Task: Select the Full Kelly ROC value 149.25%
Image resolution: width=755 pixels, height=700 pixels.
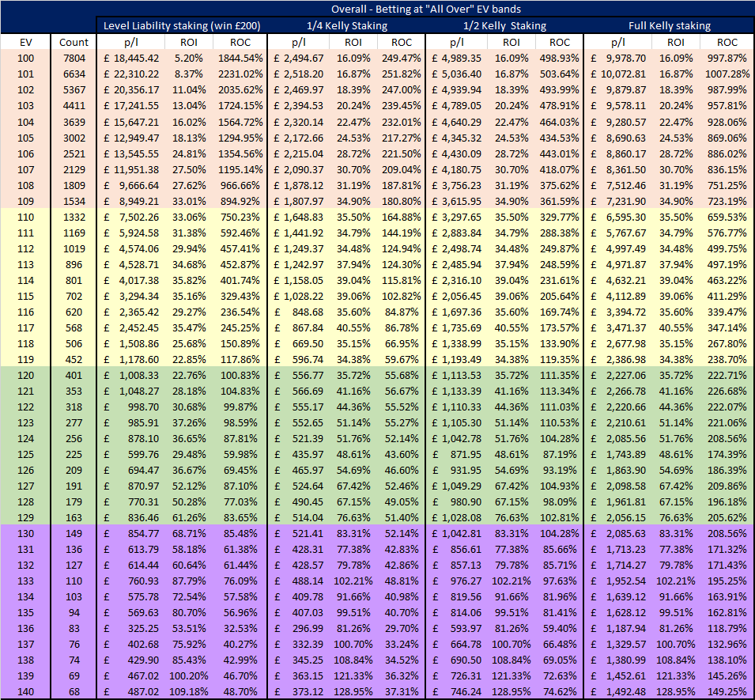Action: pyautogui.click(x=727, y=693)
